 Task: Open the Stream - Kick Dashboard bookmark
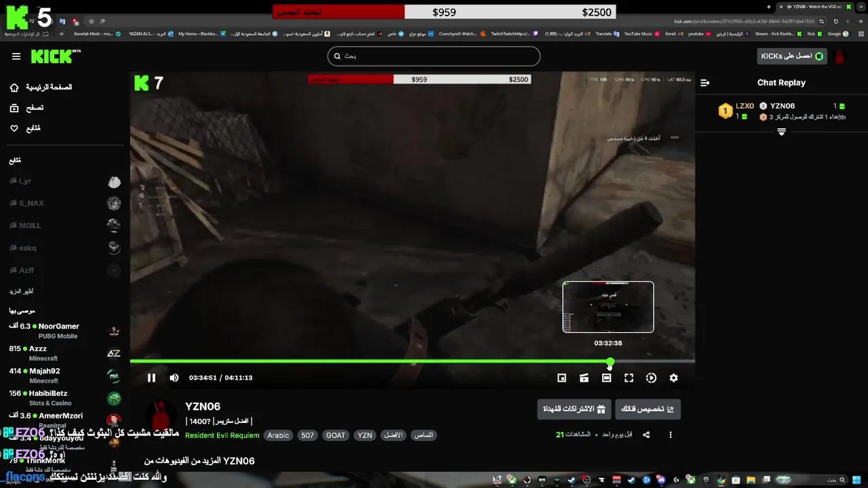(778, 33)
